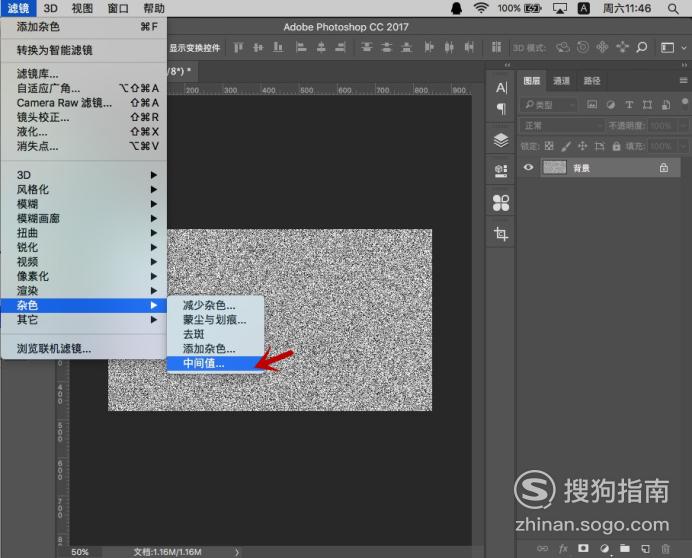The image size is (692, 558).
Task: Expand the 模糊画廊 submenu
Action: point(84,218)
